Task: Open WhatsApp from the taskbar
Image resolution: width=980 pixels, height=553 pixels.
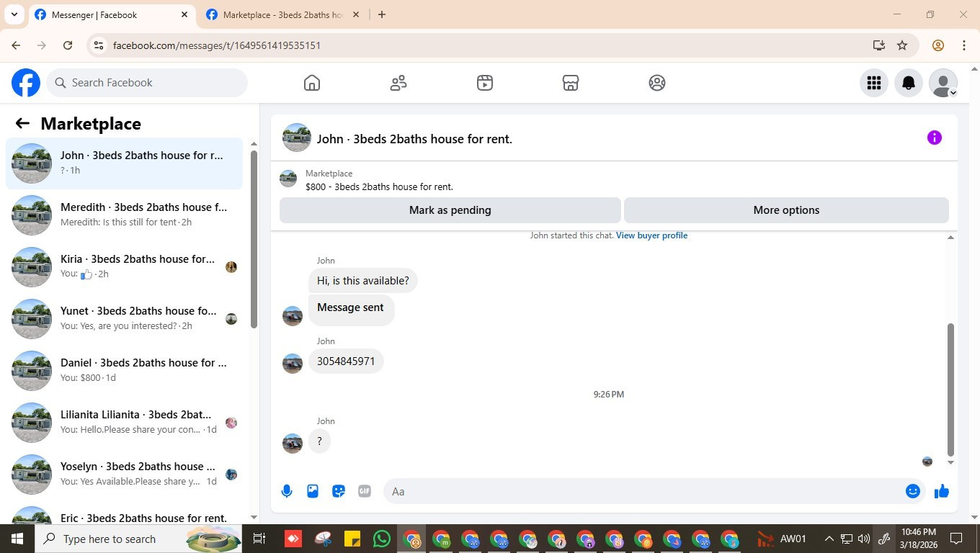Action: point(382,539)
